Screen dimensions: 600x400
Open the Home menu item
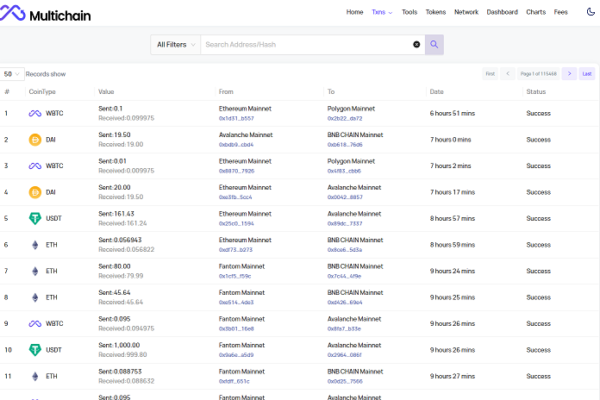[x=354, y=12]
